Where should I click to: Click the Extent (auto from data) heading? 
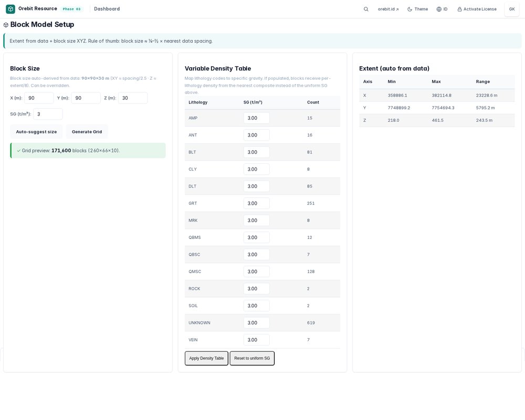pyautogui.click(x=394, y=68)
